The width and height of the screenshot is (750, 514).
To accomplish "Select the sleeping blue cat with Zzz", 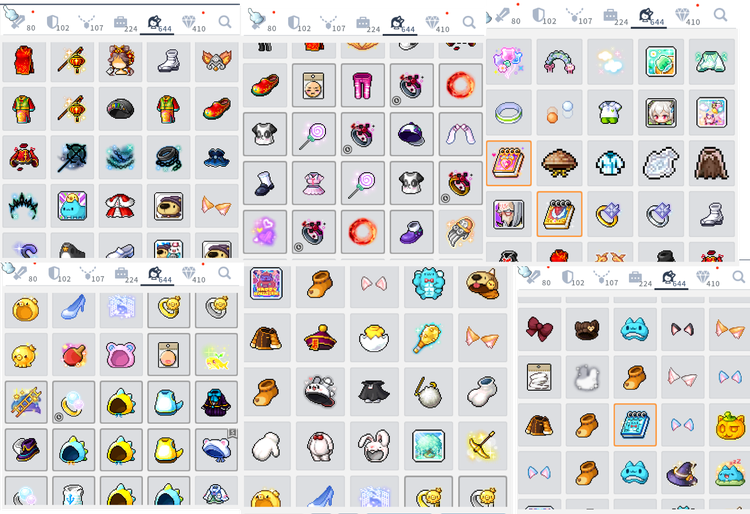I will (729, 472).
